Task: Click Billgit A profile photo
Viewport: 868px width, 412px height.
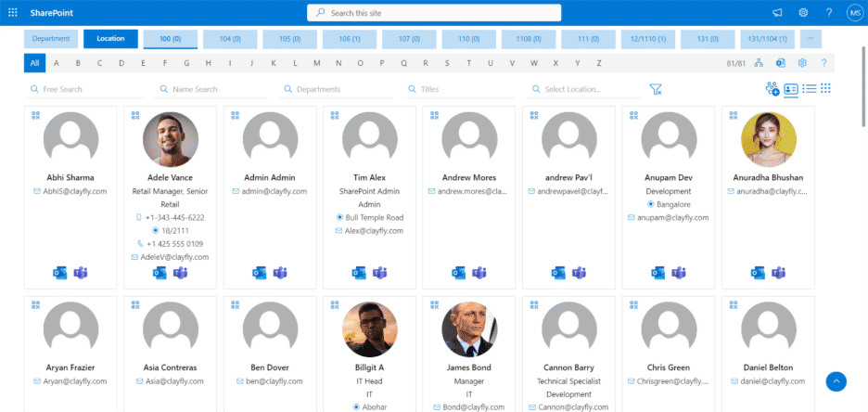Action: click(x=370, y=328)
